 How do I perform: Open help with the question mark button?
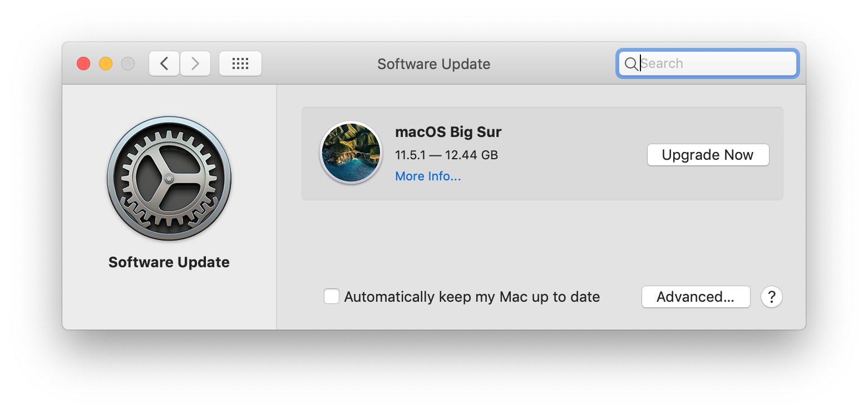point(772,297)
